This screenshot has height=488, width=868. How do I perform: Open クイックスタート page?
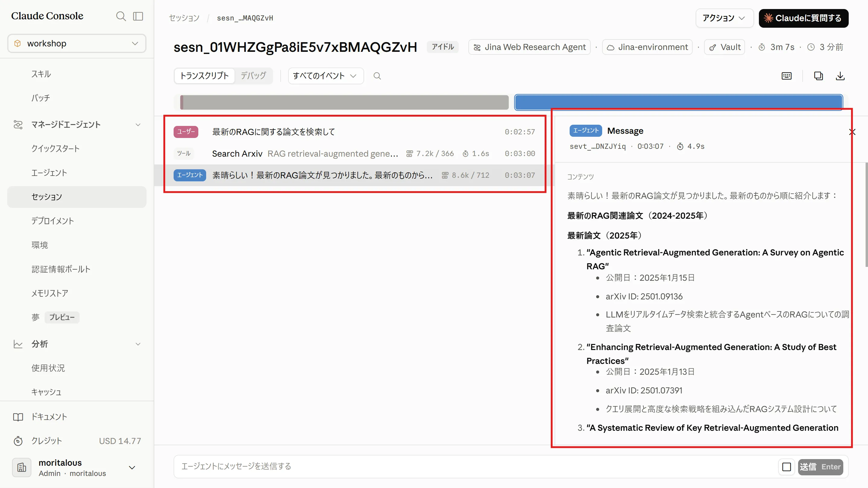(x=55, y=149)
